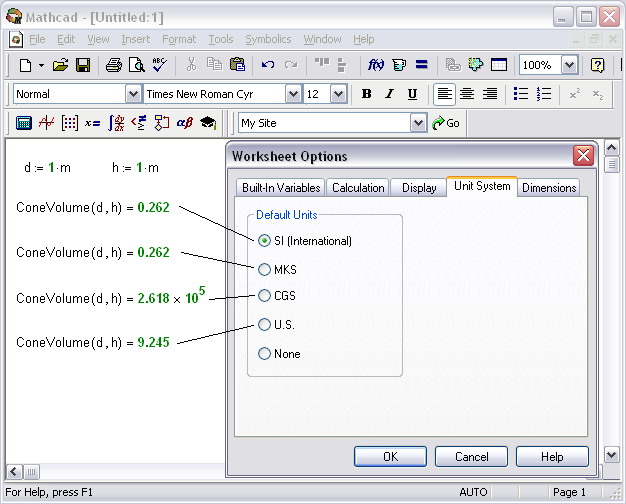Center align text
This screenshot has width=626, height=504.
click(467, 94)
